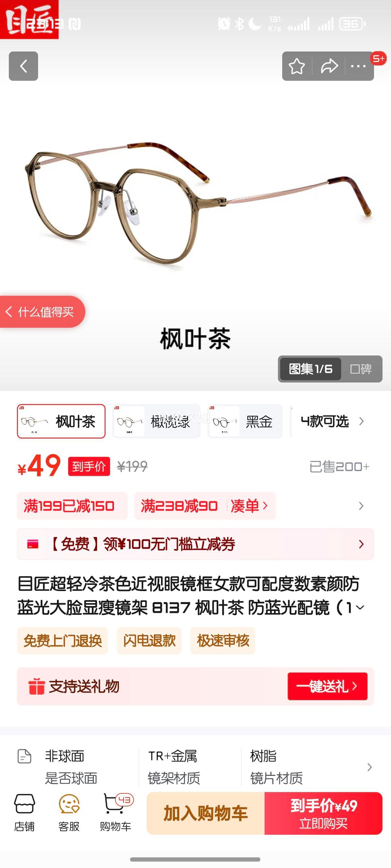Select the 黑金 color option

click(245, 421)
